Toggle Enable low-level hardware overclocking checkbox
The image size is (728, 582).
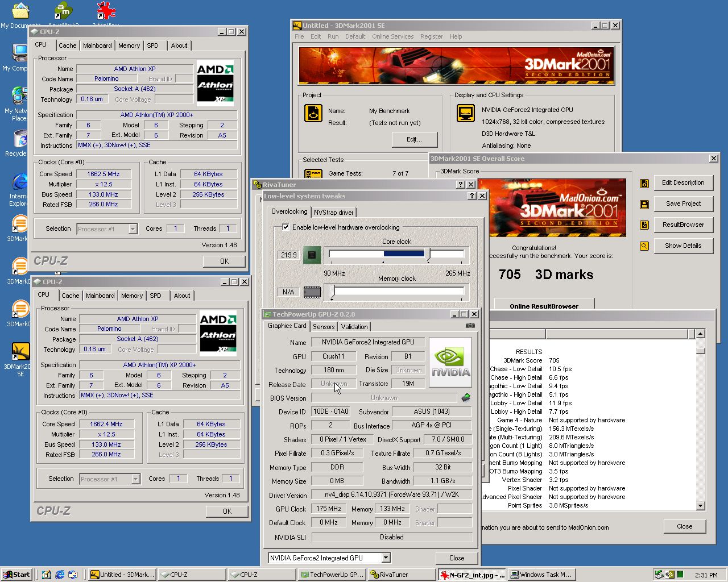coord(286,227)
